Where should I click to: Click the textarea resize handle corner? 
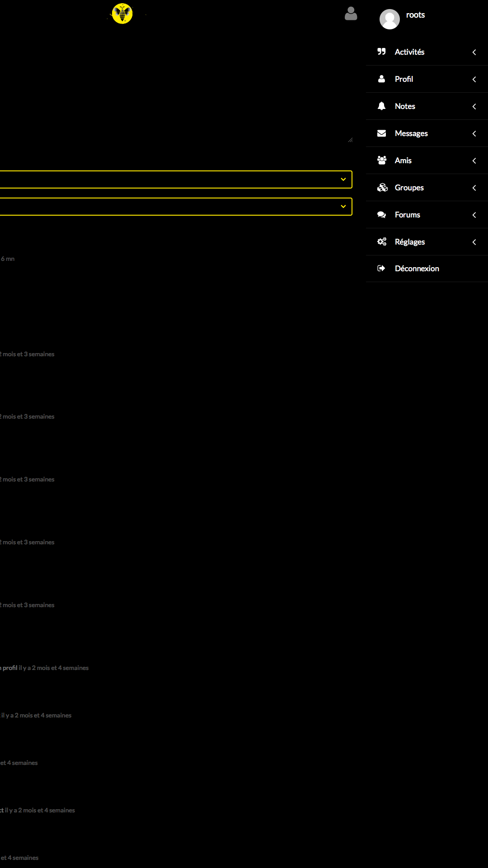click(350, 140)
